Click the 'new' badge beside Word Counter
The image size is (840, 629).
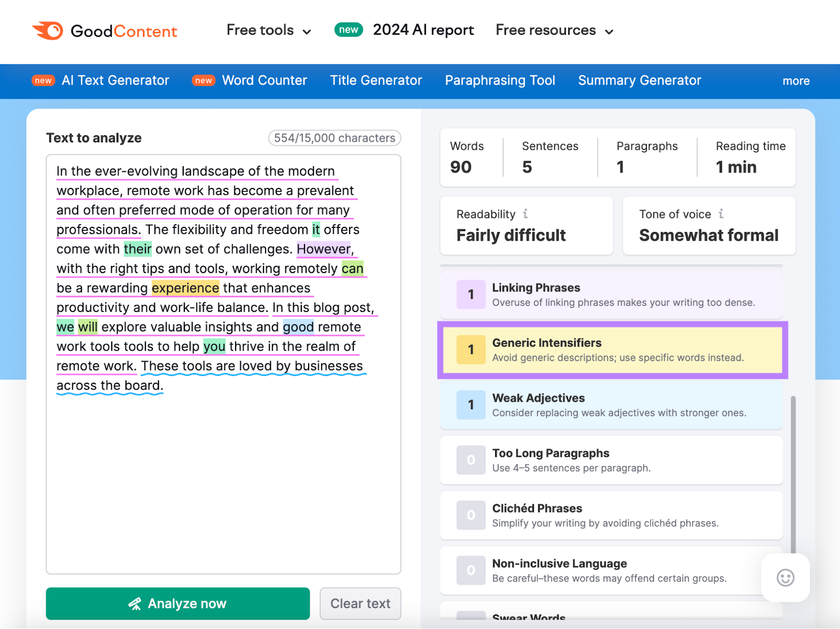tap(203, 80)
